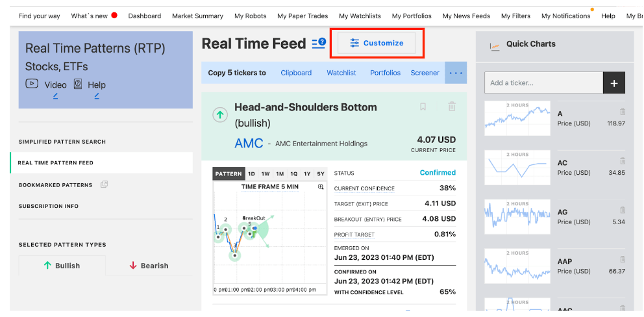Open the Help book icon
Image resolution: width=644 pixels, height=317 pixels.
78,84
